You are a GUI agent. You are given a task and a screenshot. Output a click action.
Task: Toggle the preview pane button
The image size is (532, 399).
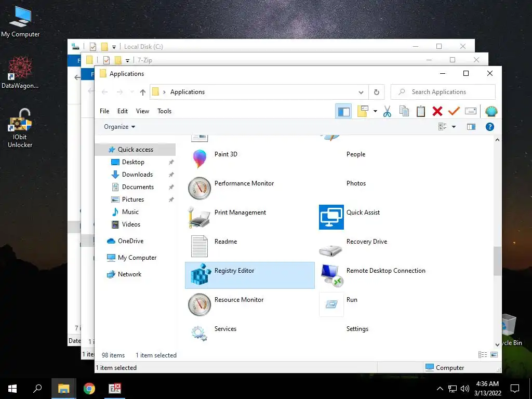pos(471,127)
